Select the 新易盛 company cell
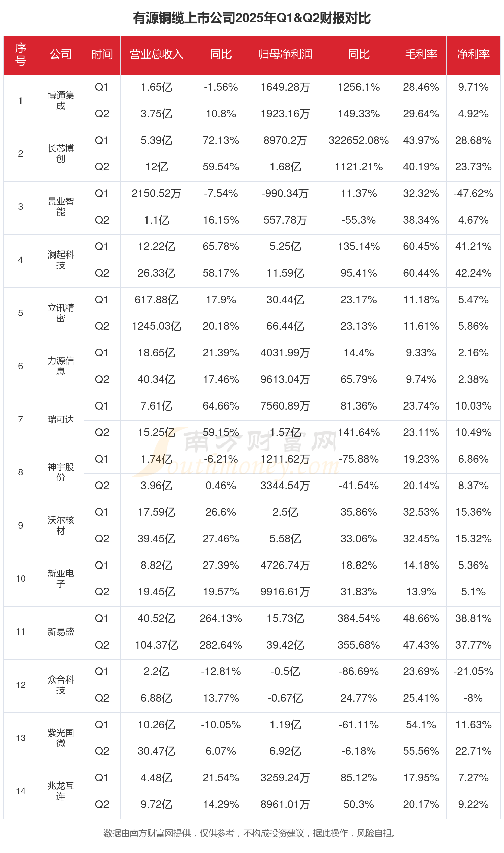Image resolution: width=504 pixels, height=853 pixels. pos(60,632)
